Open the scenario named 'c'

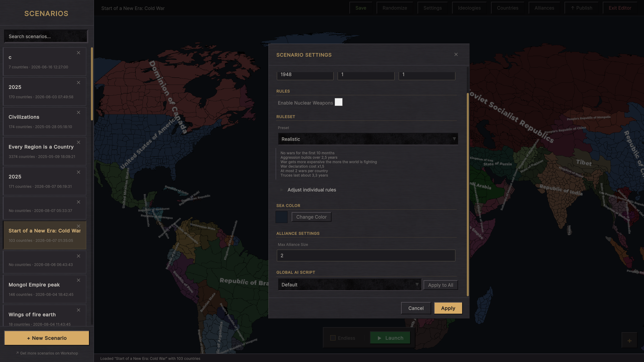coord(45,61)
